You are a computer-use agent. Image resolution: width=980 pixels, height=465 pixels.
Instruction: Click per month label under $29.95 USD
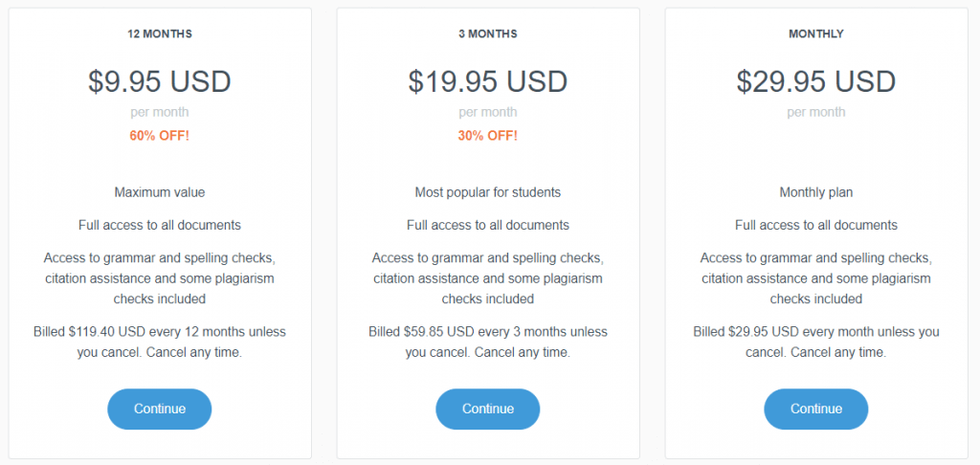(x=816, y=112)
